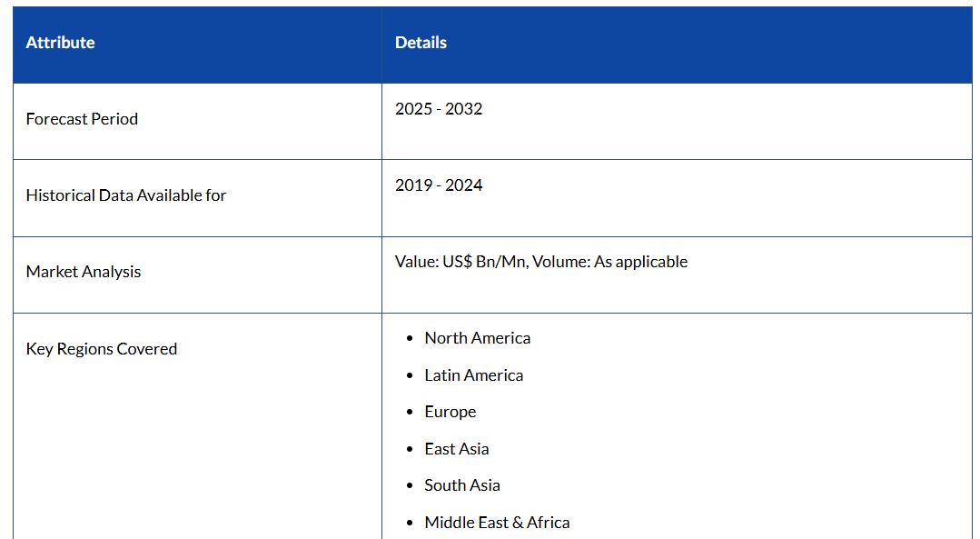Click the Volume: As applicable text

(610, 262)
